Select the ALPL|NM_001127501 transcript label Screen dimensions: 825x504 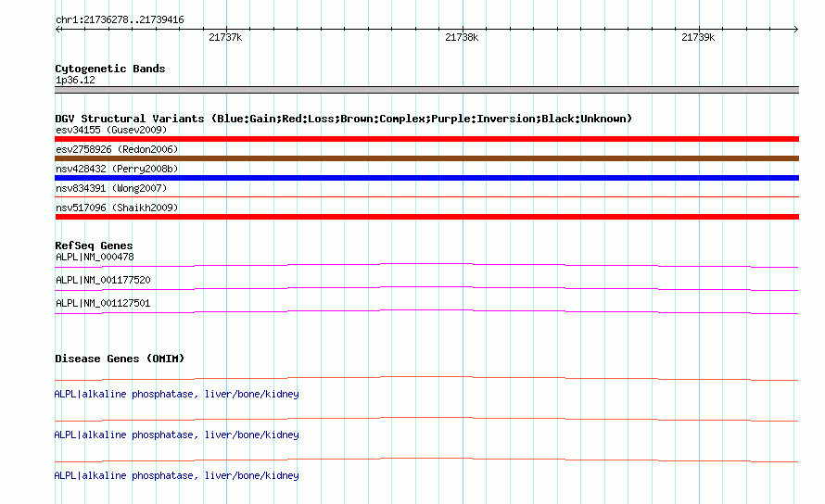(x=103, y=303)
